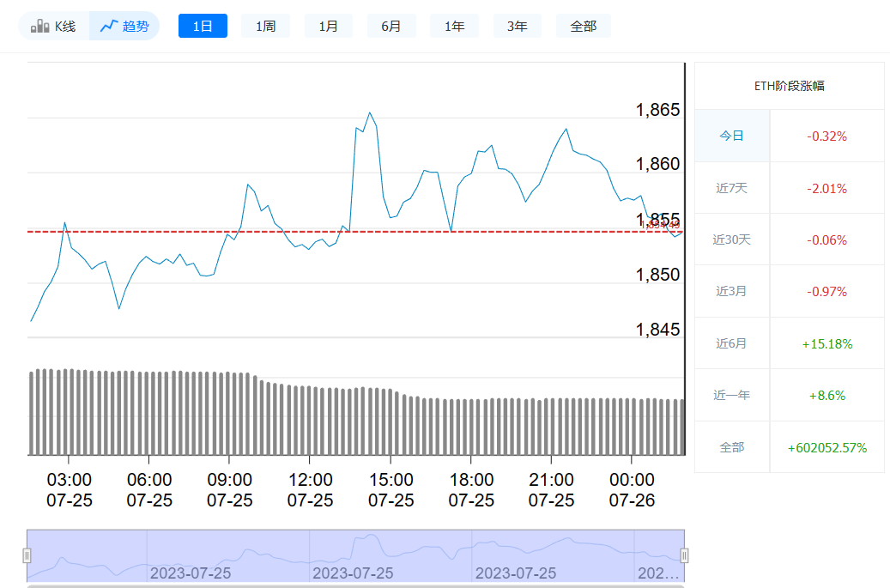Screen dimensions: 890x588
Task: Switch to the 1日 time range tab
Action: pos(203,25)
